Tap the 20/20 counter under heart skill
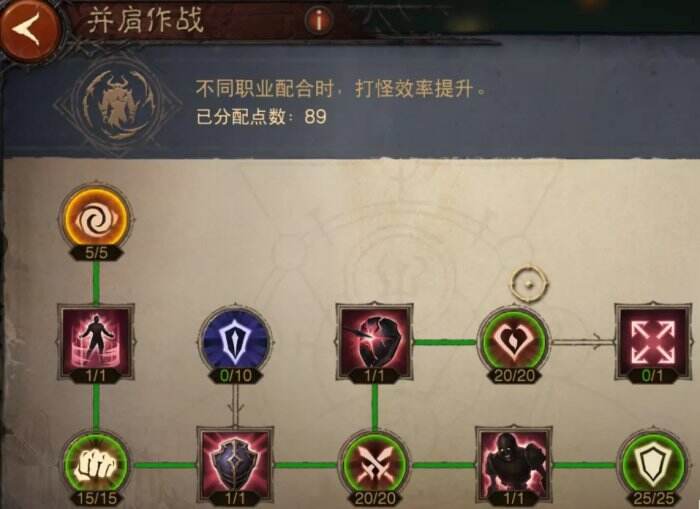 tap(514, 376)
